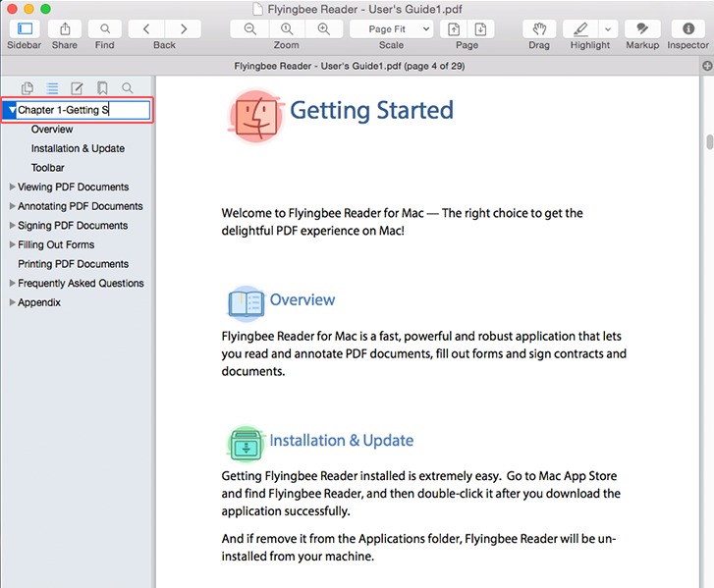Image resolution: width=714 pixels, height=588 pixels.
Task: Click the document vertical scrollbar thumb
Action: pyautogui.click(x=709, y=141)
